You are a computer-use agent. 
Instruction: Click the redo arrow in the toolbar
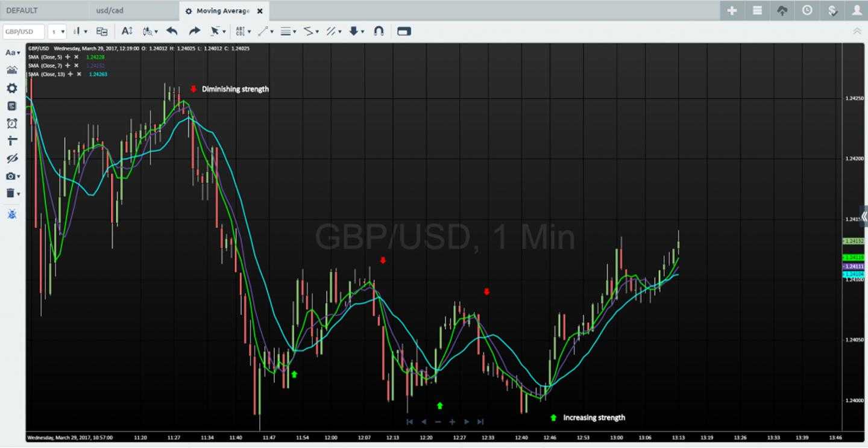click(194, 31)
